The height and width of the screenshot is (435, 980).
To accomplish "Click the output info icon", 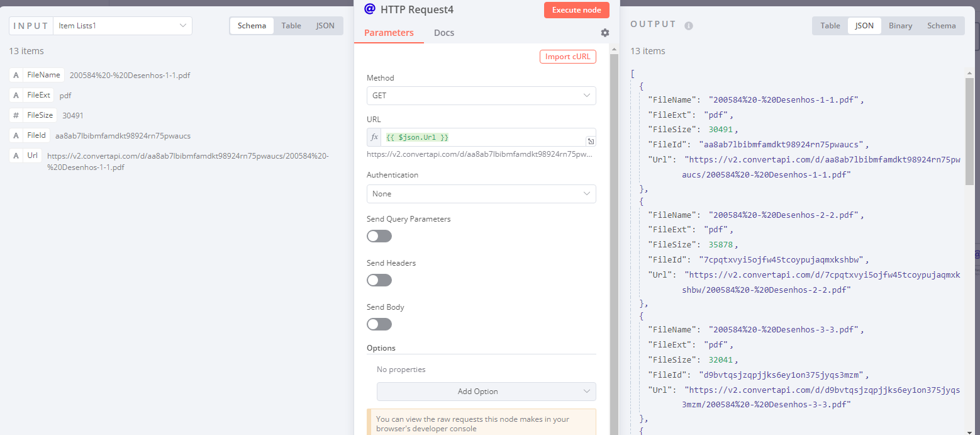I will pos(688,26).
